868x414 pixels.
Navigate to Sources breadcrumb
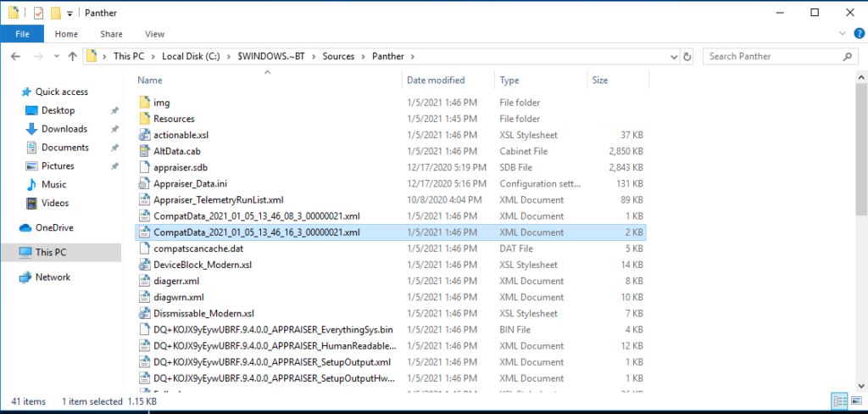pos(338,57)
